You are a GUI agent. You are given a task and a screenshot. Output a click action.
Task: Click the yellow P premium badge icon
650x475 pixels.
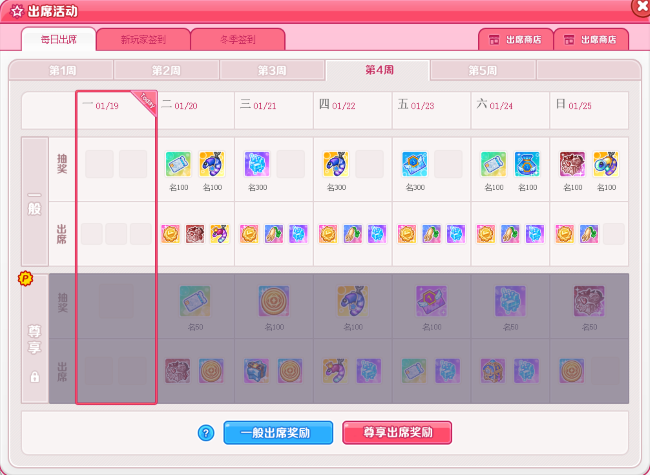26,279
